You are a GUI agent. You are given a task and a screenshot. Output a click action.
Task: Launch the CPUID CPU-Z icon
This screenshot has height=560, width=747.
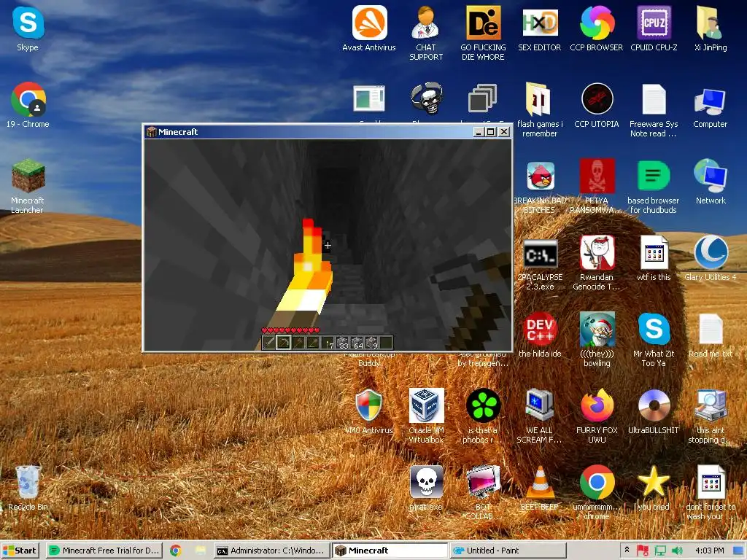(654, 28)
